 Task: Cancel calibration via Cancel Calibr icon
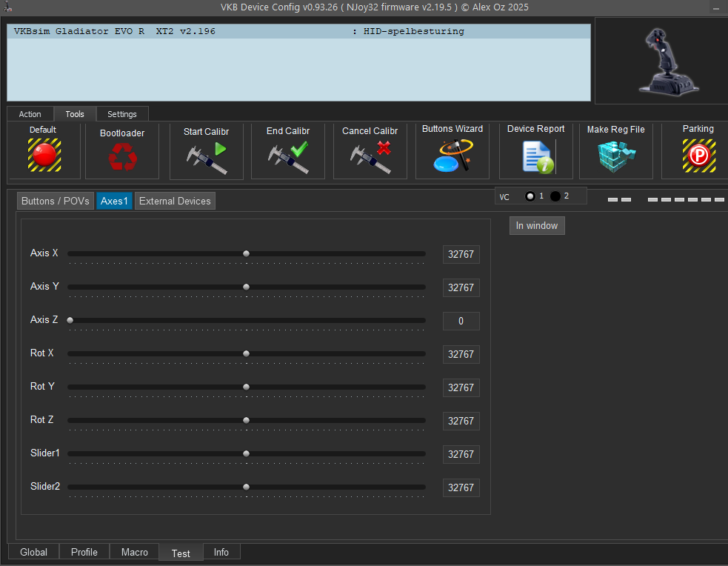(370, 158)
